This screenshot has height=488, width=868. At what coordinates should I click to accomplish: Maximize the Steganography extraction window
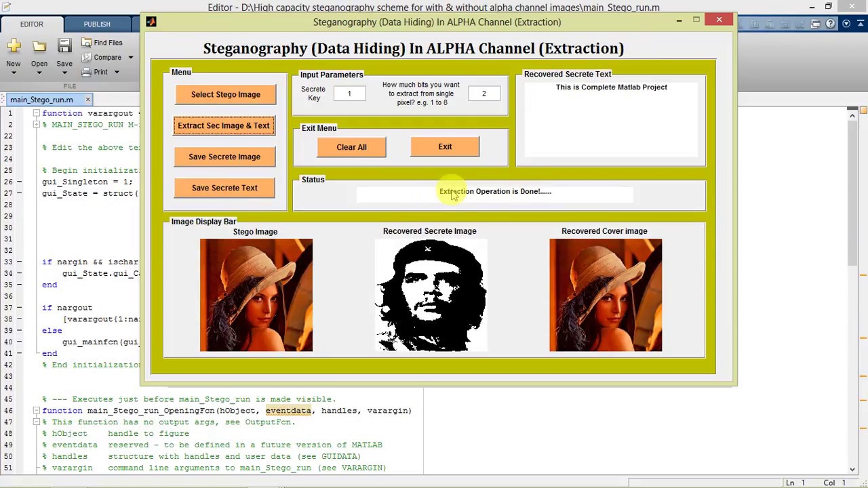coord(696,20)
